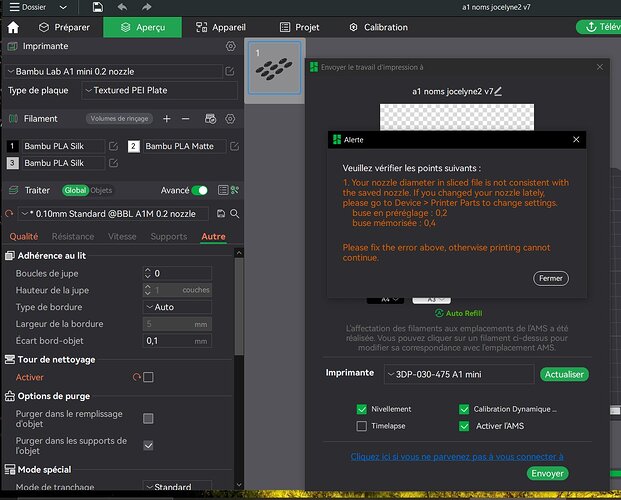Viewport: 621px width, 500px height.
Task: Enable the Activer prime tower checkbox
Action: point(149,377)
